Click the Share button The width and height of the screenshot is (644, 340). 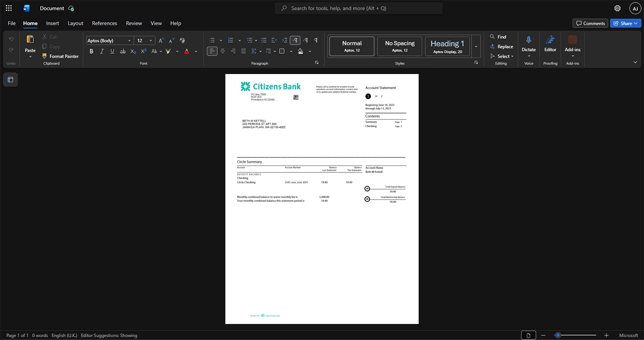[x=626, y=23]
